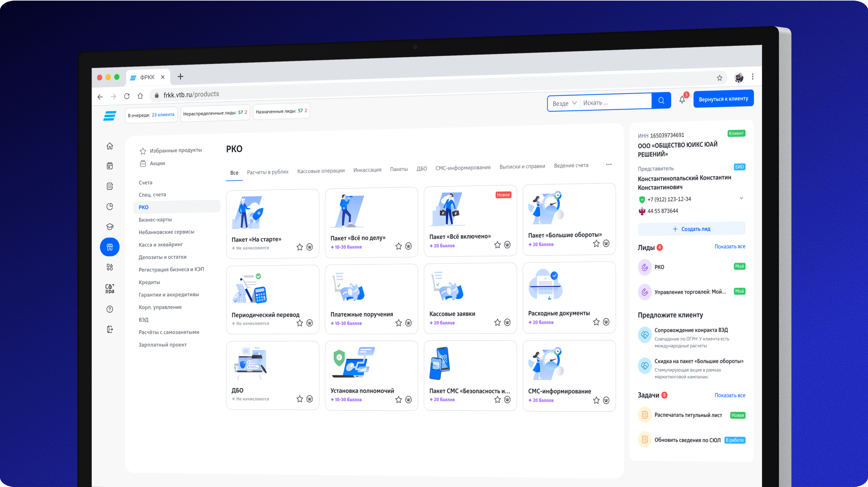Switch to Инкассация tab

pos(367,170)
